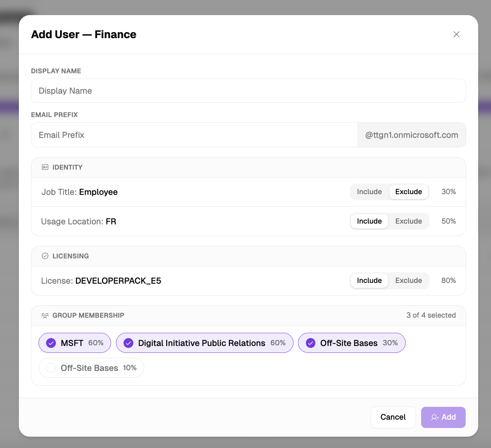Click the Identity section card icon
491x448 pixels.
(x=45, y=167)
